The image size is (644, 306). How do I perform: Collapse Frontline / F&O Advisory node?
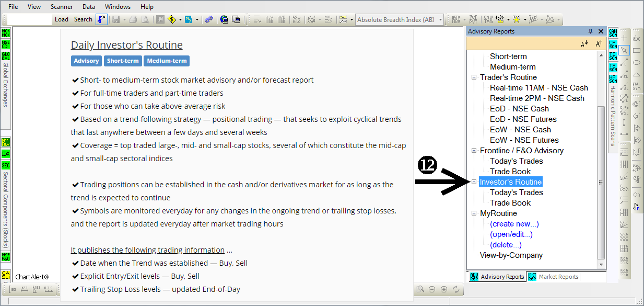[x=474, y=151]
